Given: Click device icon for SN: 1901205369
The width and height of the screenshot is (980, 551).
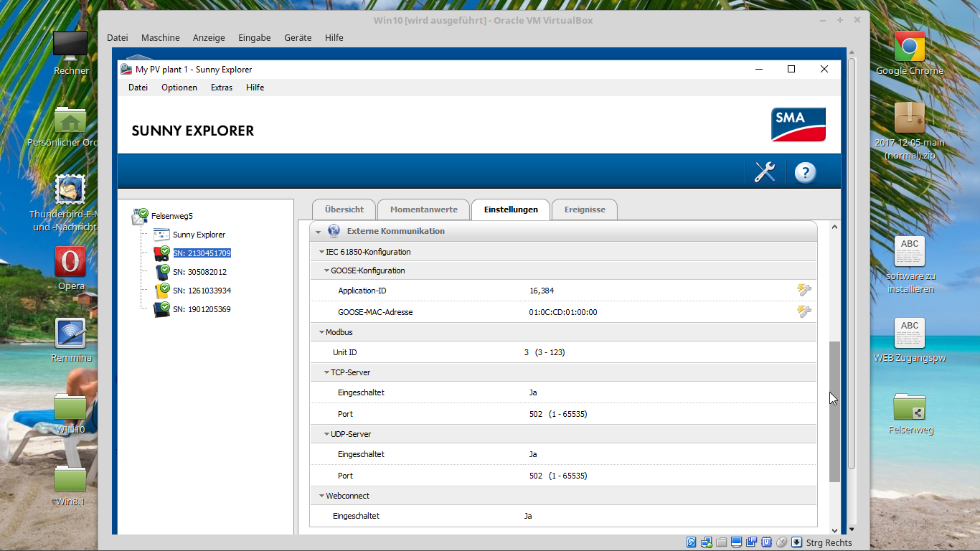Looking at the screenshot, I should [161, 309].
